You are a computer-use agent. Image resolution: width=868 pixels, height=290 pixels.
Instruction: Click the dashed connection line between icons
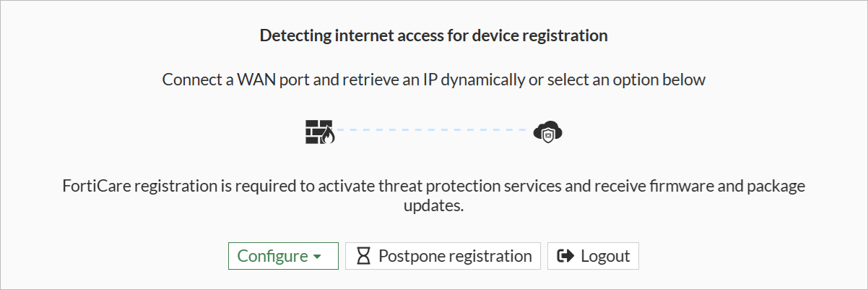point(433,130)
